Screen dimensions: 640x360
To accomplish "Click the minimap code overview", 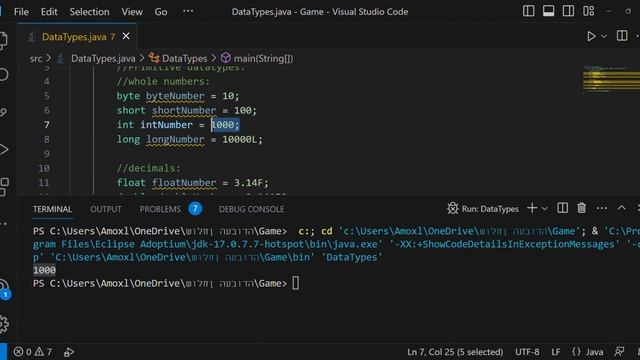I will pyautogui.click(x=611, y=79).
